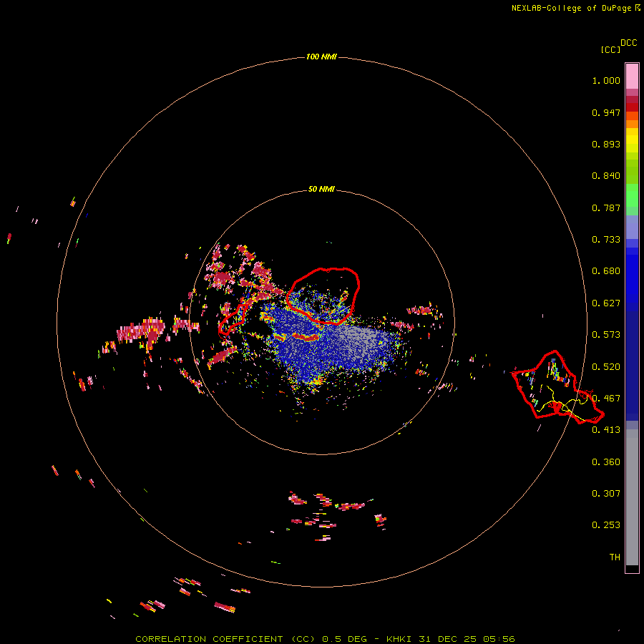
Task: Click the KHKI radar site identifier
Action: [400, 639]
